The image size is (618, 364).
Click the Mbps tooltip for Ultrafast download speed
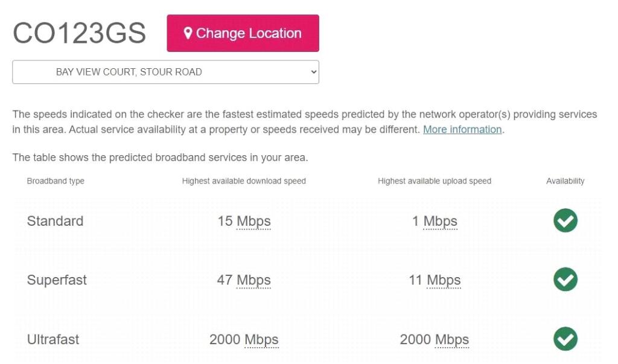[262, 339]
